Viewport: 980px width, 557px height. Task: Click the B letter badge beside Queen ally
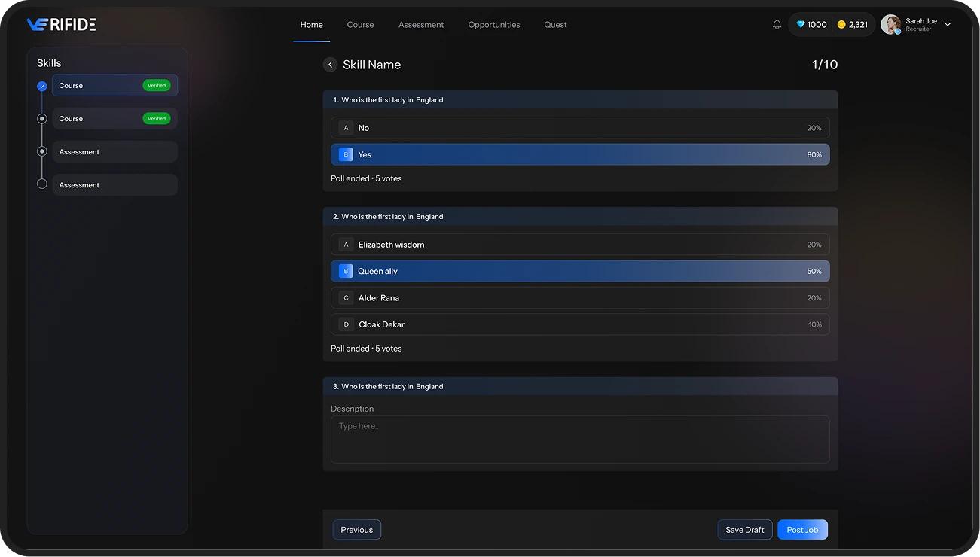click(346, 271)
